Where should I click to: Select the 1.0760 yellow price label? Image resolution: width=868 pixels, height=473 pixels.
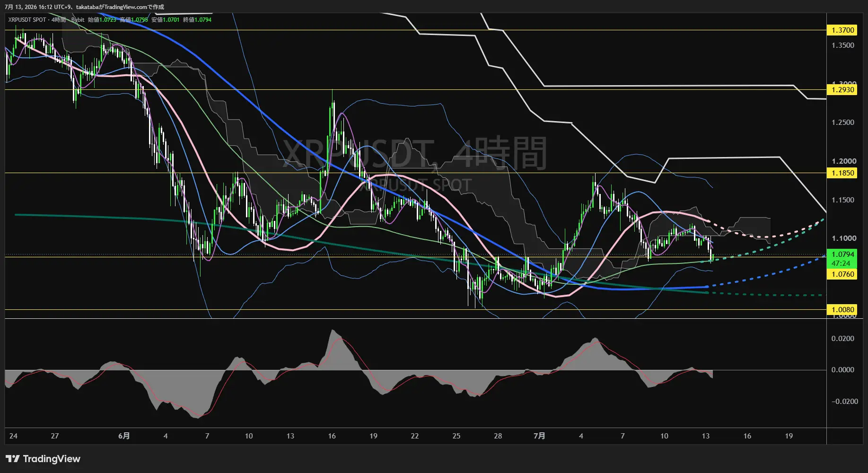[842, 274]
